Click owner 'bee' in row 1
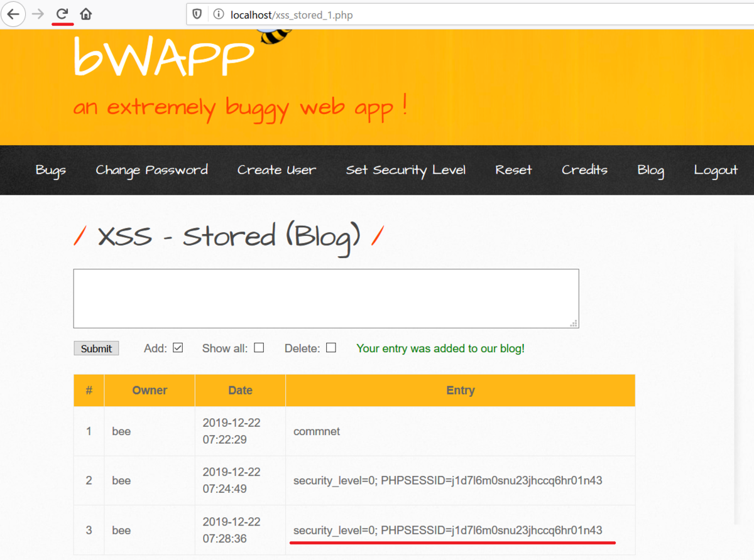 [121, 431]
